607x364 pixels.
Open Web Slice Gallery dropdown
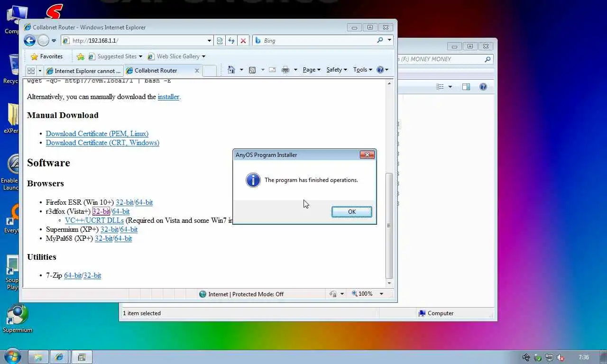176,56
